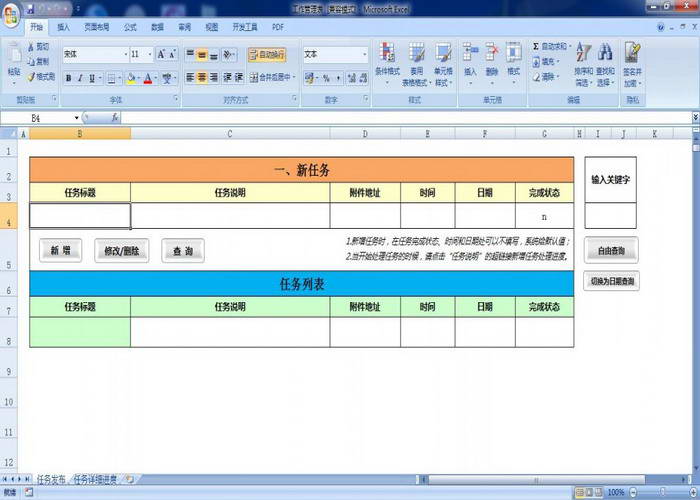Decrease font size with small A icon
Screen dimensions: 700x500
tap(172, 54)
